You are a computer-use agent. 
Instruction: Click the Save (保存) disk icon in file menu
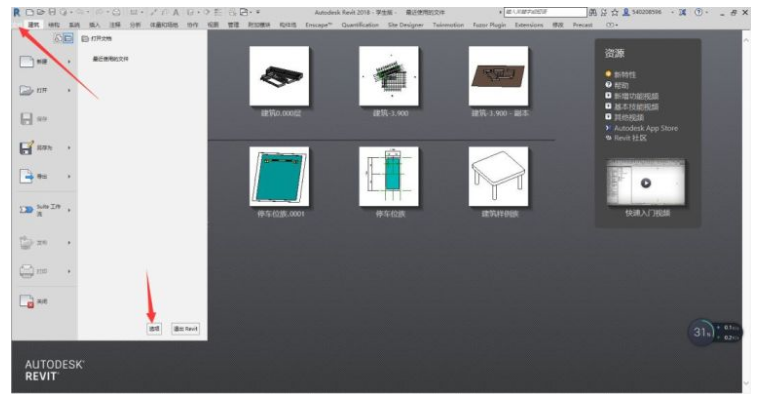pos(26,119)
